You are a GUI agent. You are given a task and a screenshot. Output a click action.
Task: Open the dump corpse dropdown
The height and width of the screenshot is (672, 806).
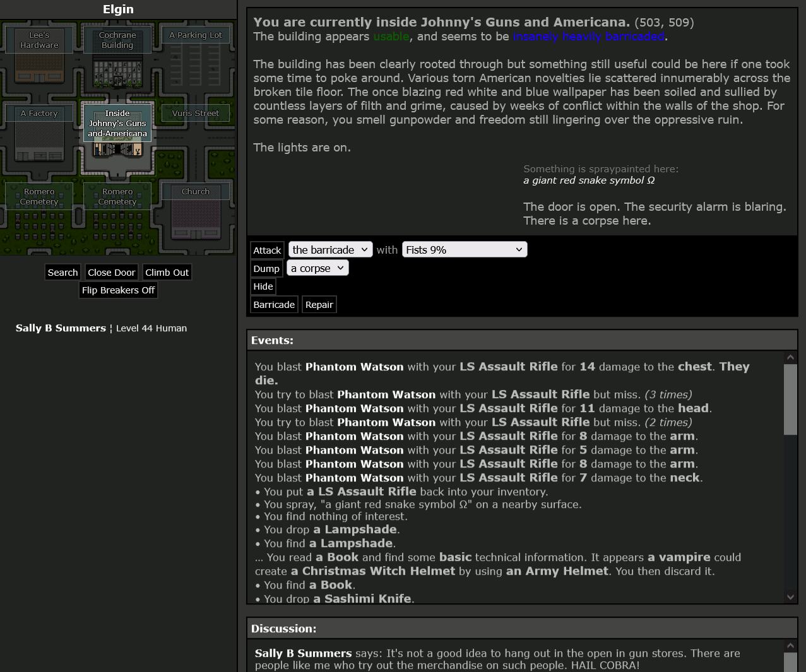[x=318, y=268]
